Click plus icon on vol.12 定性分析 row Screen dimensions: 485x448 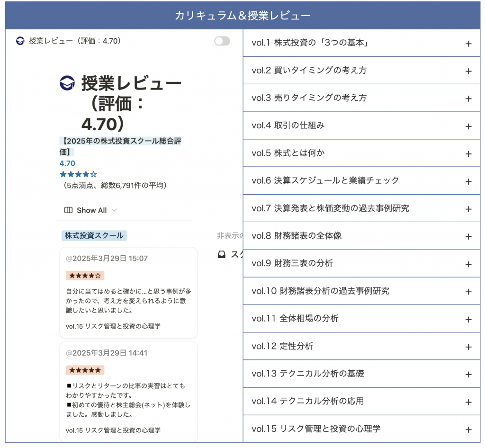pyautogui.click(x=468, y=347)
